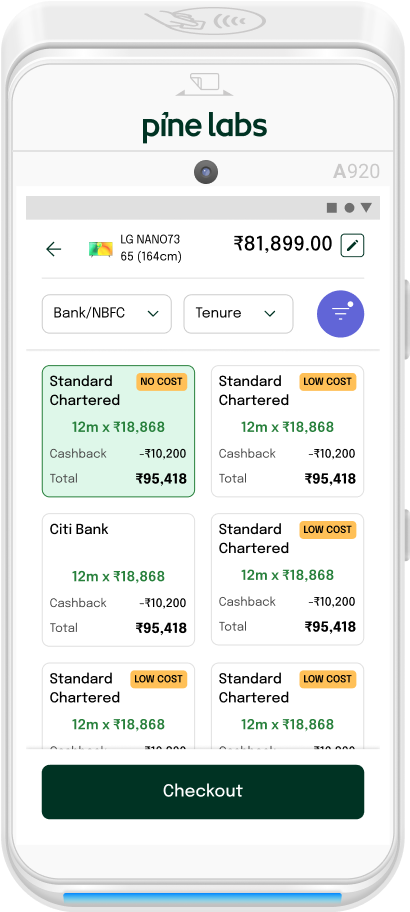Click the Tenure dropdown chevron arrow
This screenshot has height=912, width=410.
(x=269, y=314)
